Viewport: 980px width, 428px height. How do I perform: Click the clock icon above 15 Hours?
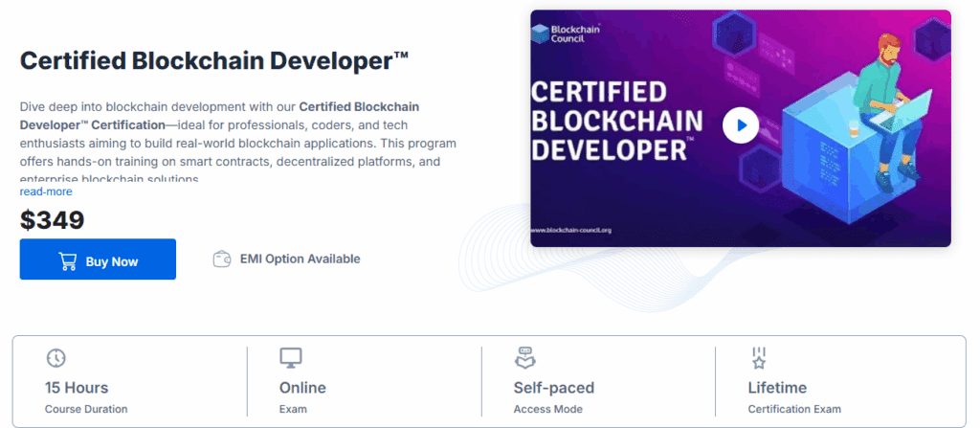point(56,358)
